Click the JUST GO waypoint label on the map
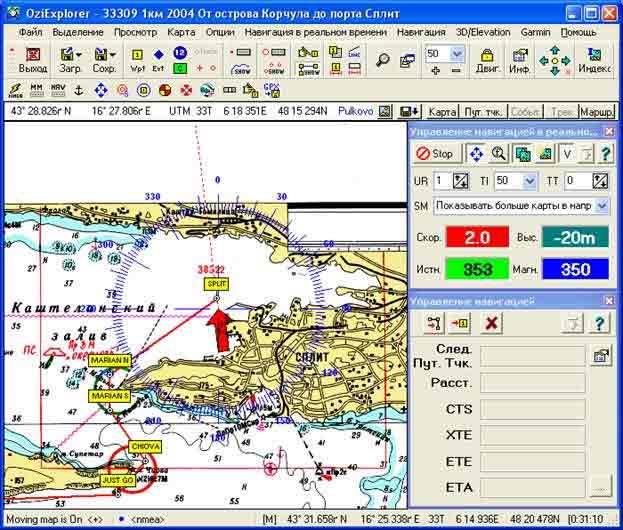This screenshot has width=623, height=530. pyautogui.click(x=118, y=480)
